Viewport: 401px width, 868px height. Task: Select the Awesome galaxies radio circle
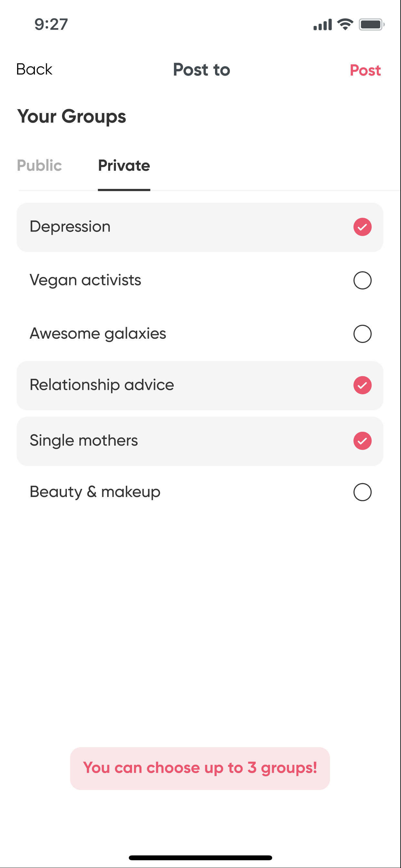pos(362,334)
